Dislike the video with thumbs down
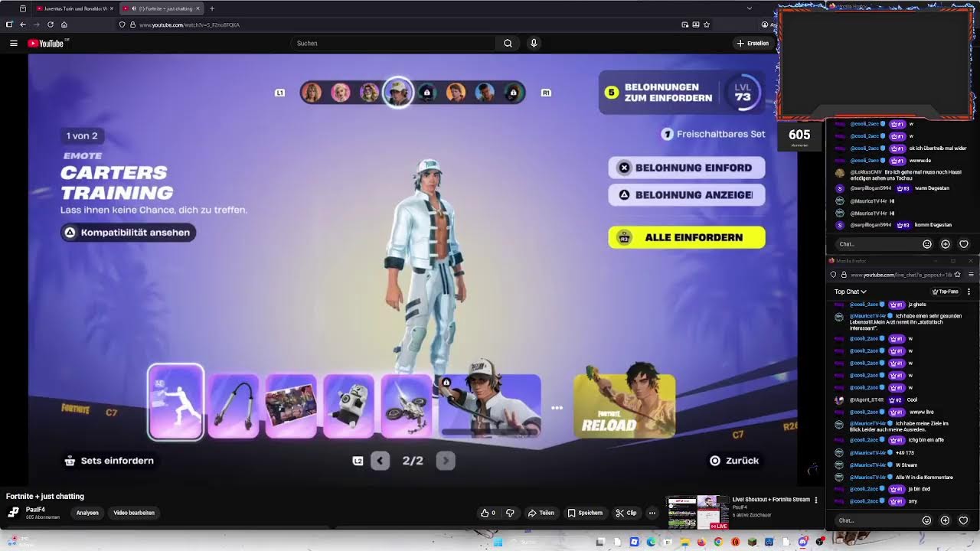This screenshot has width=980, height=551. click(510, 513)
